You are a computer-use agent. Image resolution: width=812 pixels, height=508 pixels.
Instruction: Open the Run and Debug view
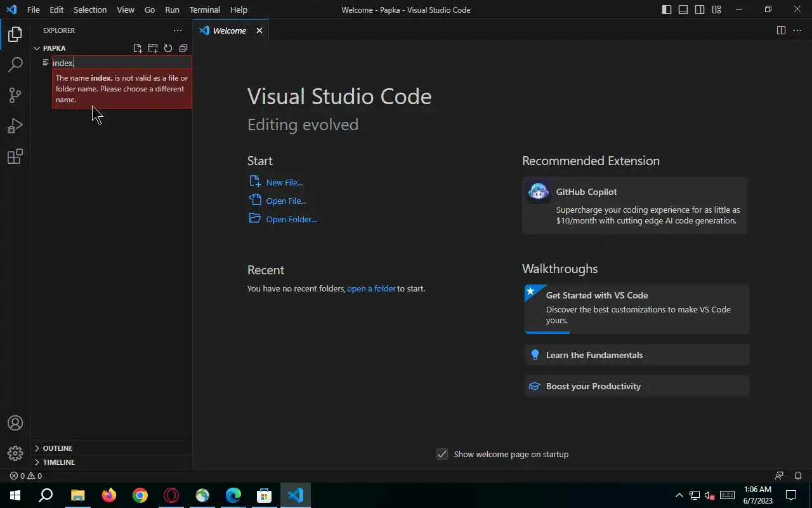(x=15, y=126)
